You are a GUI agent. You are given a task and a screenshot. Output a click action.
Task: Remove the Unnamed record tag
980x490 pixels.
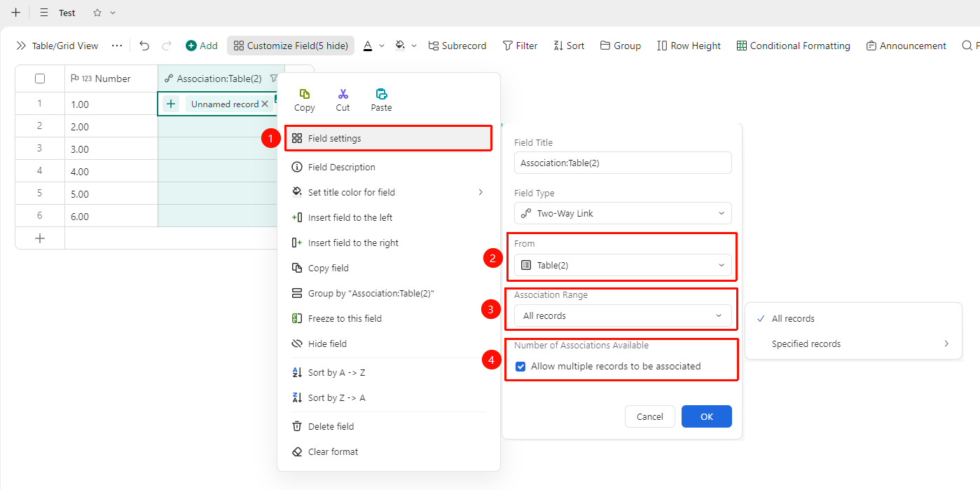coord(265,104)
